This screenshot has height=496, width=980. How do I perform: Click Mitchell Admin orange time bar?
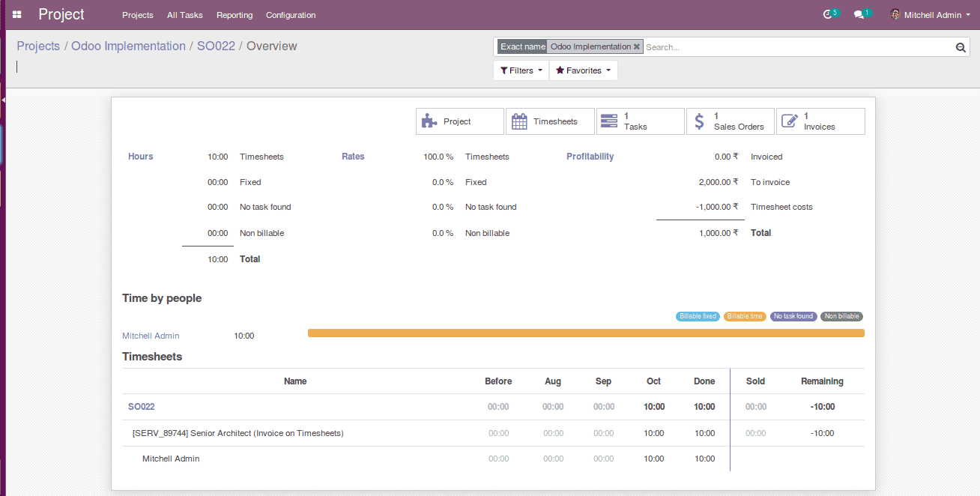point(586,333)
